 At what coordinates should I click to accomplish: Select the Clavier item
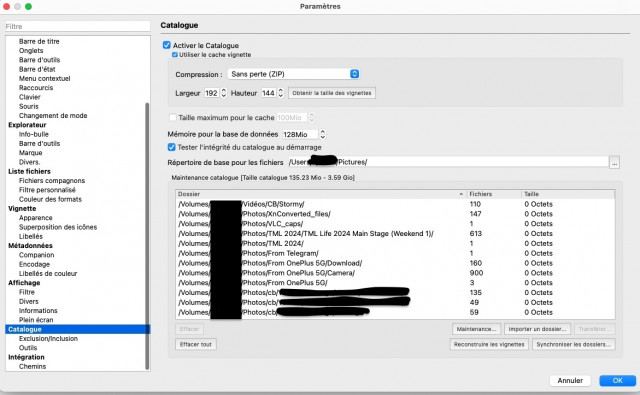[x=30, y=97]
